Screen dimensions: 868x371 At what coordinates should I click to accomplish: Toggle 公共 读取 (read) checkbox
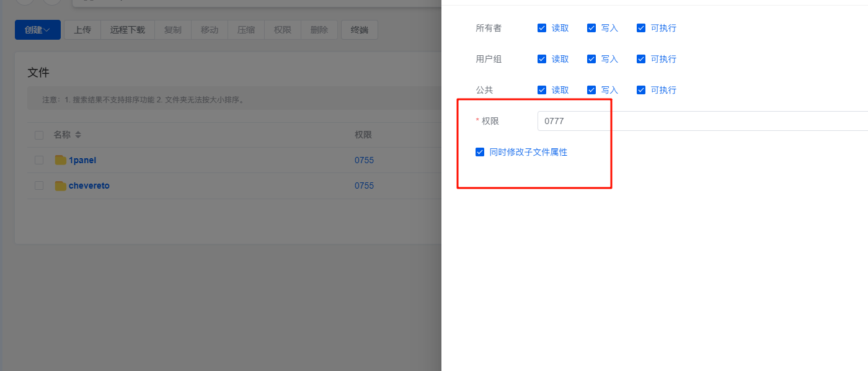(542, 90)
